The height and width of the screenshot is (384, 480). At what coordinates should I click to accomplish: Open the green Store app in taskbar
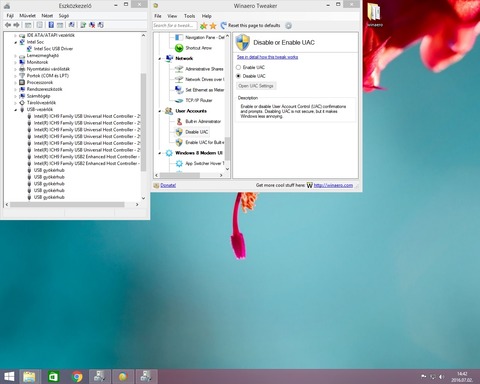[x=53, y=377]
